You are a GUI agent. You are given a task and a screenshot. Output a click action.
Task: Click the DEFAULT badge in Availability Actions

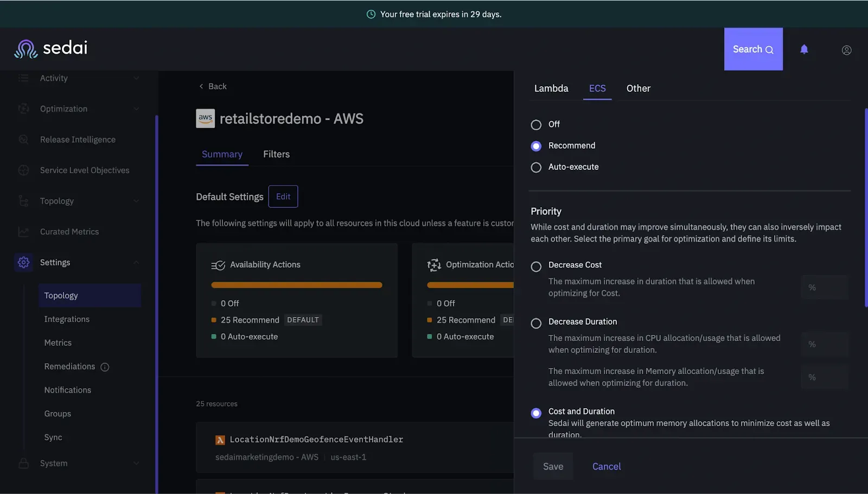tap(303, 320)
